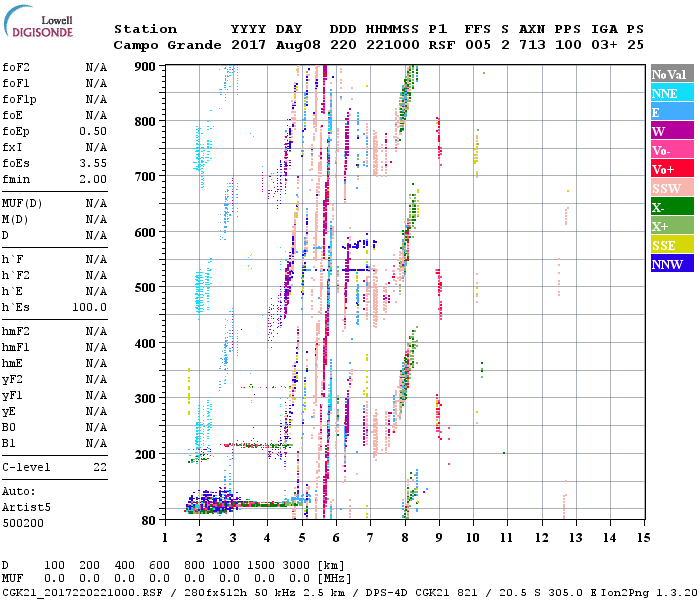700x600 pixels.
Task: Select the foEs value 3.55
Action: pyautogui.click(x=93, y=163)
